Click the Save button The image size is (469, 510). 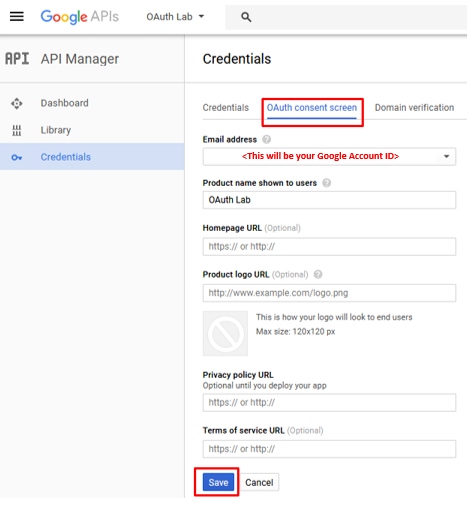click(218, 482)
